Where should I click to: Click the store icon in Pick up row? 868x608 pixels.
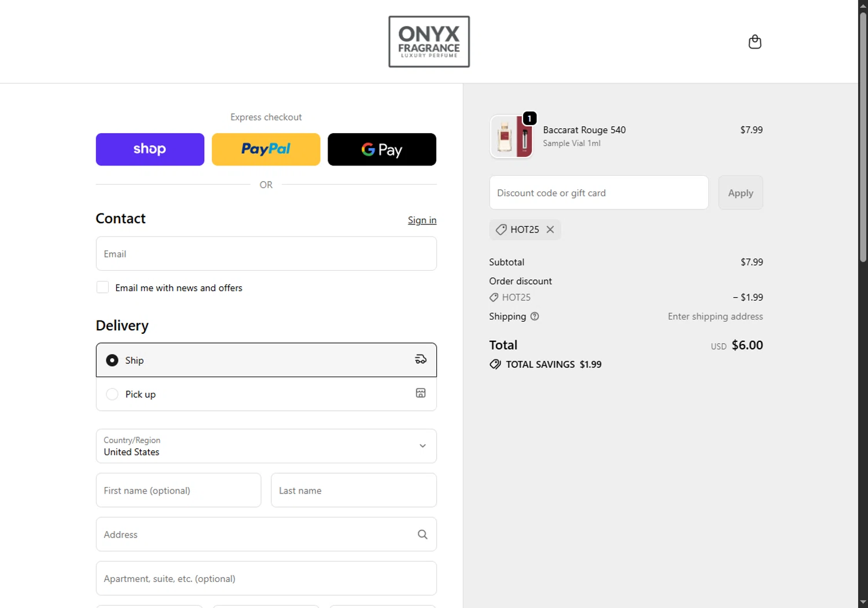[421, 393]
